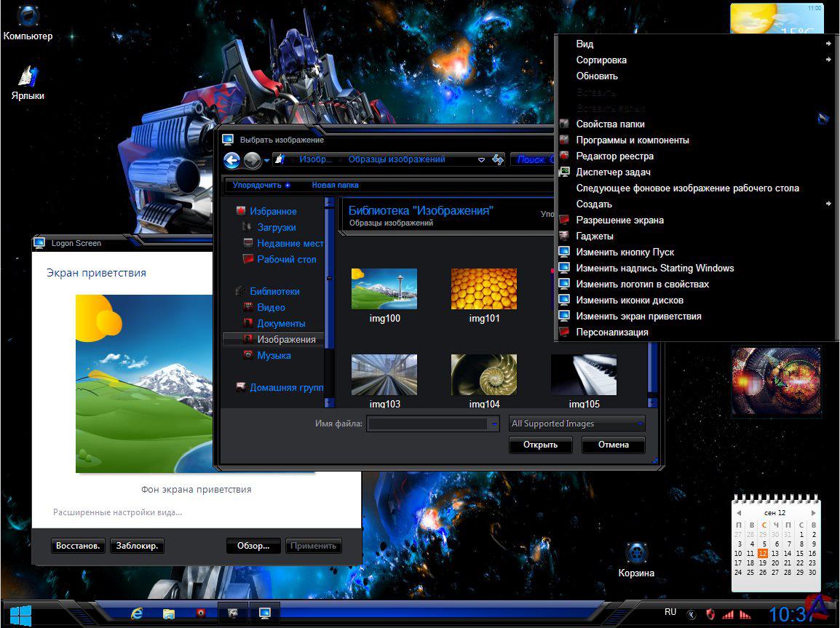Image resolution: width=840 pixels, height=628 pixels.
Task: Select the img101 honeycomb thumbnail
Action: (x=484, y=295)
